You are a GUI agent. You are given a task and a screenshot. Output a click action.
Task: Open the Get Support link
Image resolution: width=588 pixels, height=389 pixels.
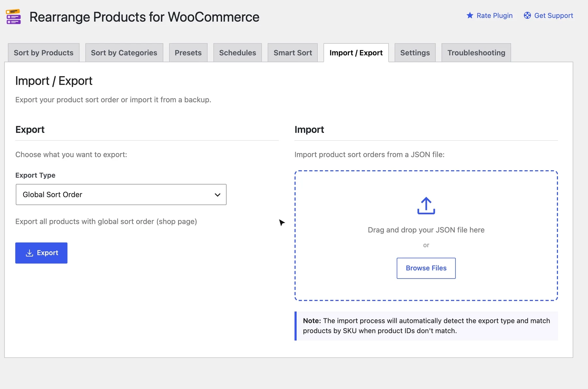[548, 15]
